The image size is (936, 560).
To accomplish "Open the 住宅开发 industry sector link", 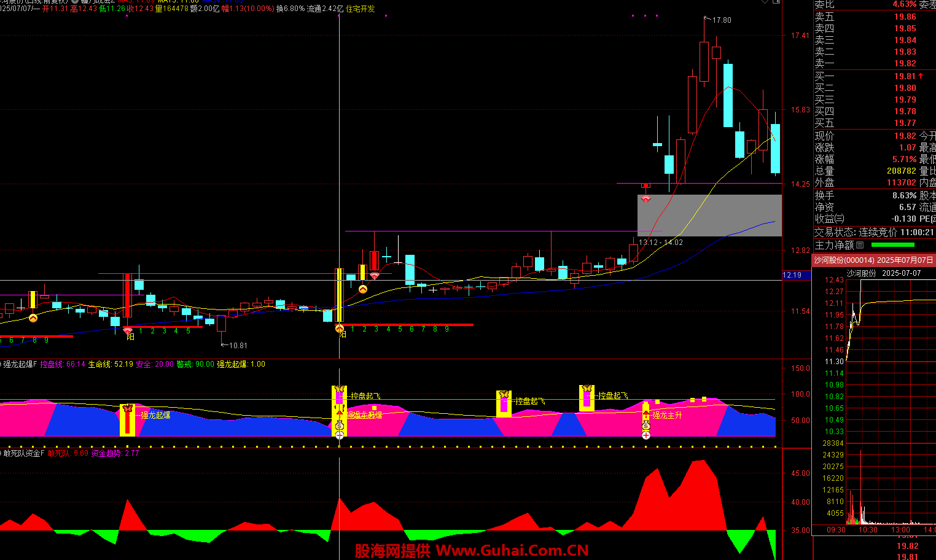I will (360, 9).
